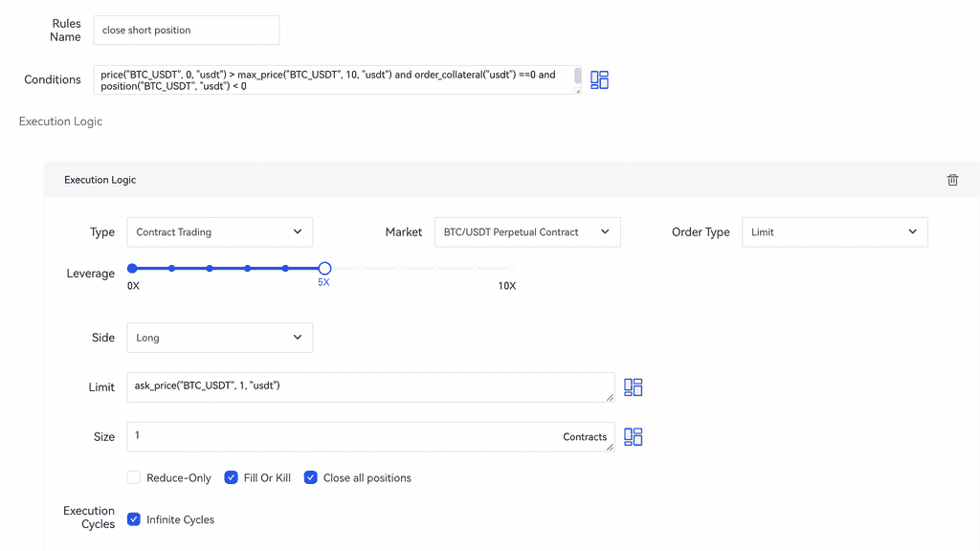Open the Conditions expression builder icon
The image size is (980, 551).
(599, 80)
